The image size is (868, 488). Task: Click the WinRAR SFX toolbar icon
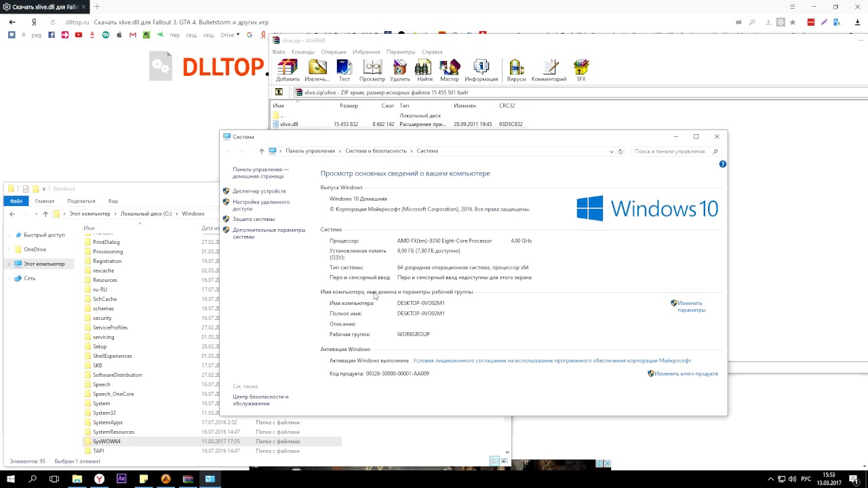click(x=581, y=70)
